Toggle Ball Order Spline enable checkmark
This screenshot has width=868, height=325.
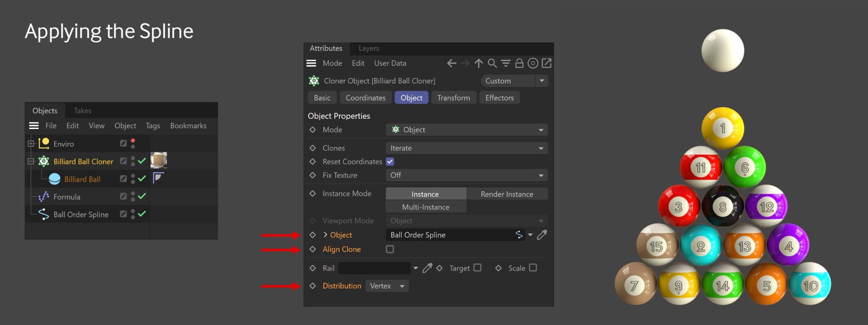pyautogui.click(x=142, y=214)
